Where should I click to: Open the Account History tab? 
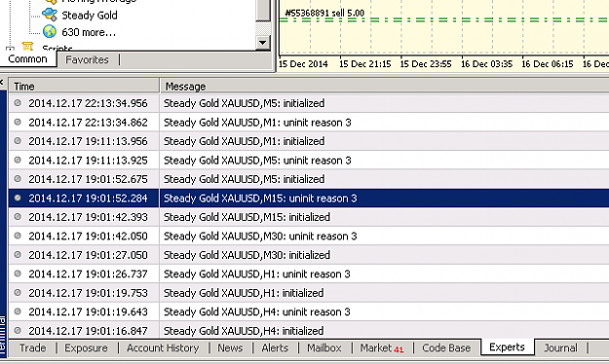click(163, 347)
